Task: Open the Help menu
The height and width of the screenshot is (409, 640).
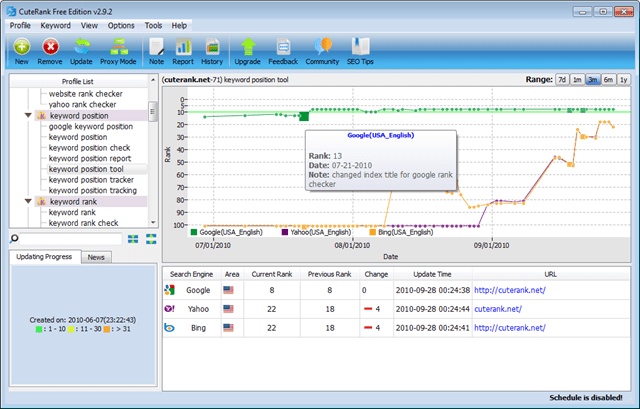Action: [179, 25]
